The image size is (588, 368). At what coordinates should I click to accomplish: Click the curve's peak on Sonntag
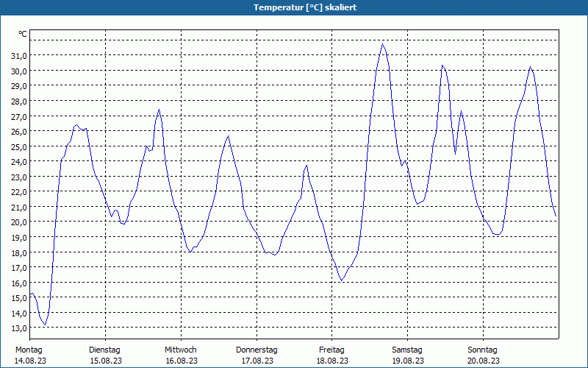click(x=531, y=67)
